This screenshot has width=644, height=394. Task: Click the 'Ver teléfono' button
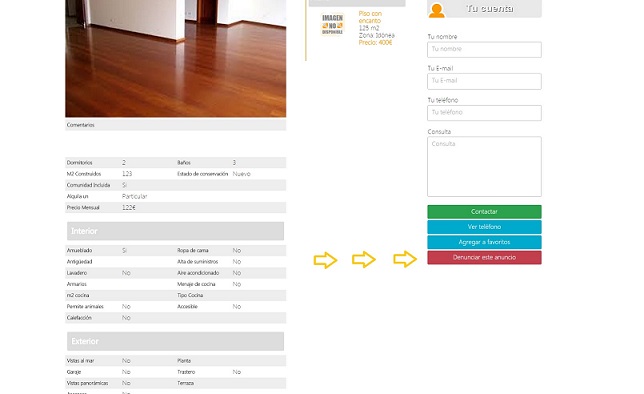pyautogui.click(x=484, y=227)
